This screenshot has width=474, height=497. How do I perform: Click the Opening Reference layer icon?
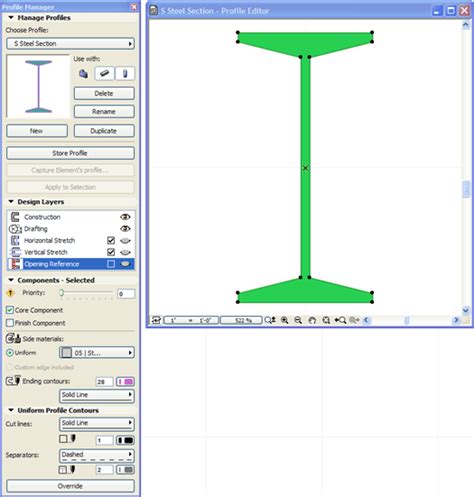[x=15, y=264]
